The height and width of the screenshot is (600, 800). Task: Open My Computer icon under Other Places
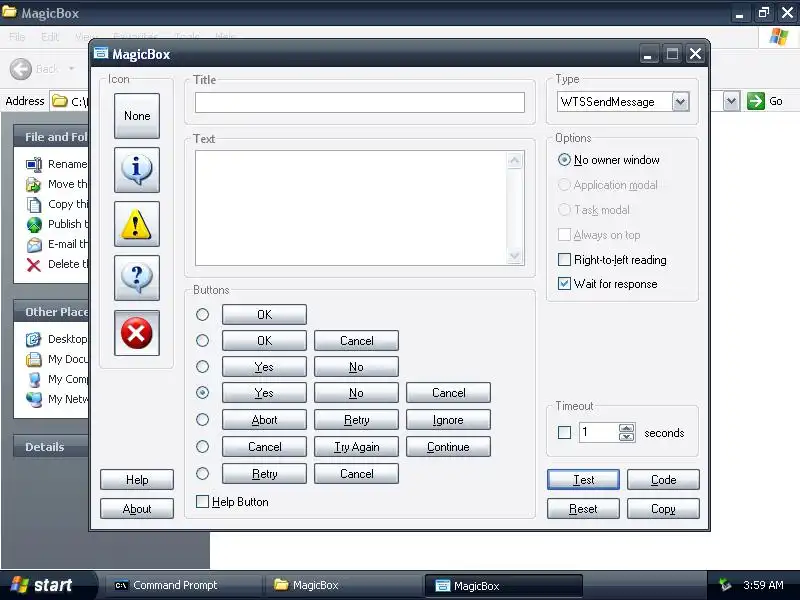click(34, 379)
